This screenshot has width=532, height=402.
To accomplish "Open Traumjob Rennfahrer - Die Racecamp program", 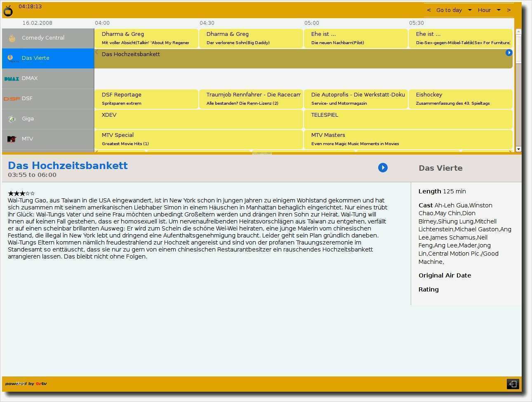I will point(251,99).
